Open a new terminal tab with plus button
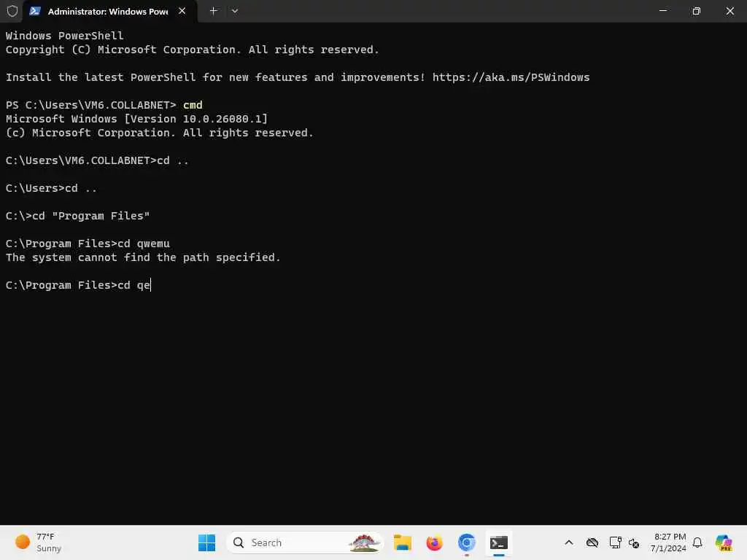Screen dimensions: 747x560 pyautogui.click(x=214, y=11)
